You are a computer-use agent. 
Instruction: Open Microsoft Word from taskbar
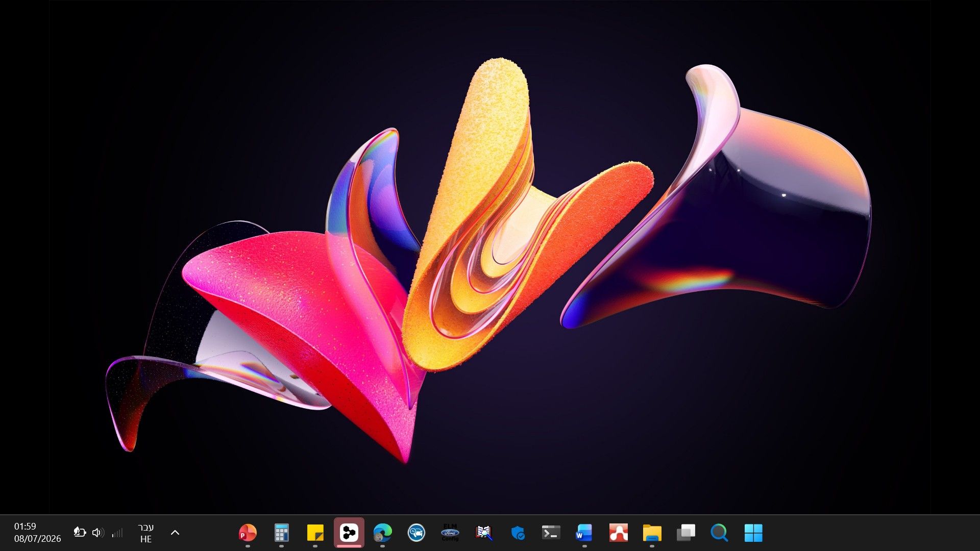click(x=584, y=533)
